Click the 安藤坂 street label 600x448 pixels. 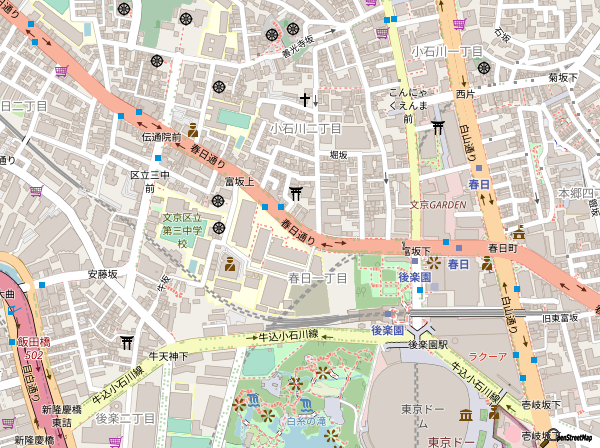point(102,273)
